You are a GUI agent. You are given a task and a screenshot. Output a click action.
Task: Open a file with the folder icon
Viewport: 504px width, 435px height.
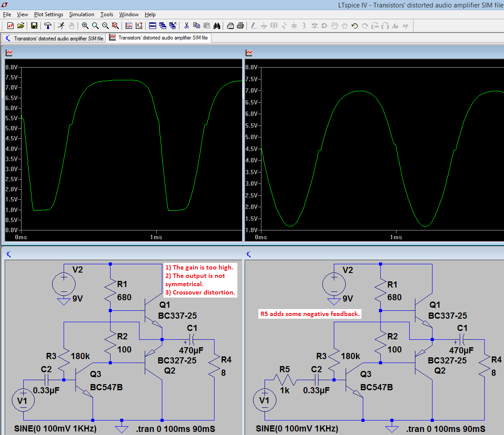pyautogui.click(x=21, y=26)
